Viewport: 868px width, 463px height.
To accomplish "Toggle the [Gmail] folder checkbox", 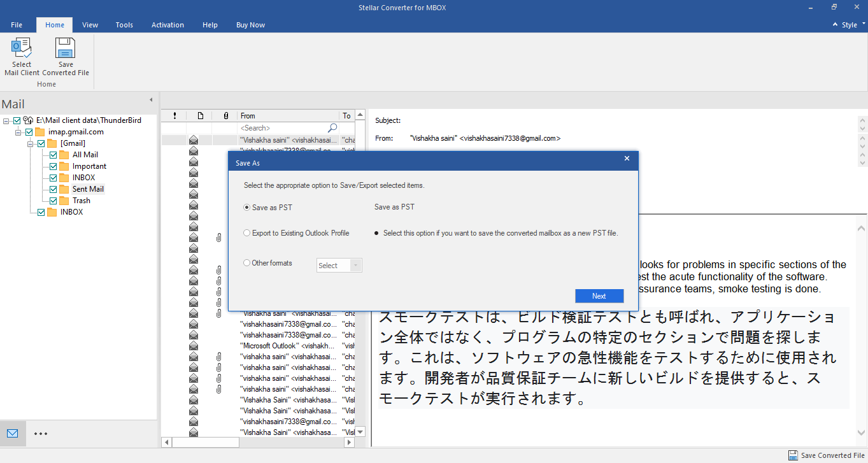I will pos(41,143).
